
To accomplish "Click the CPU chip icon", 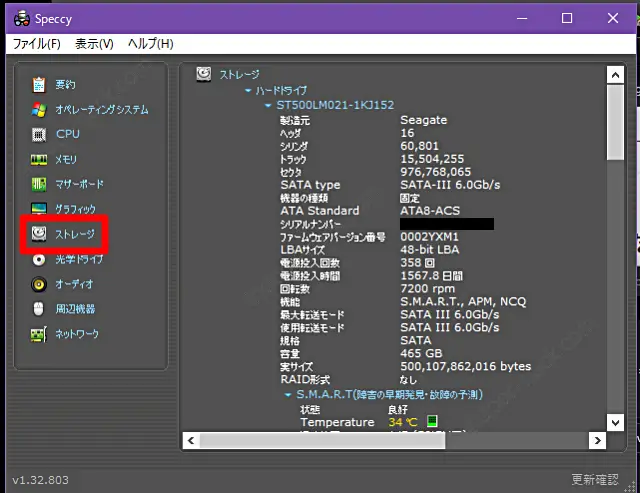I will [39, 134].
